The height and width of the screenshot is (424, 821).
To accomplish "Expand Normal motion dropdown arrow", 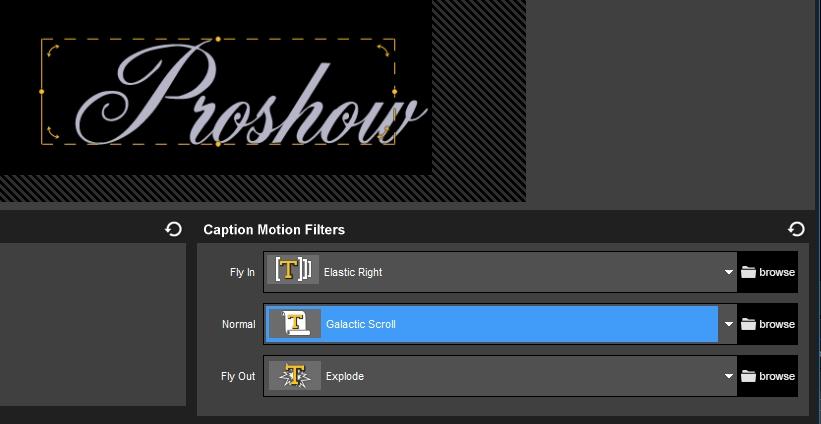I will coord(728,324).
